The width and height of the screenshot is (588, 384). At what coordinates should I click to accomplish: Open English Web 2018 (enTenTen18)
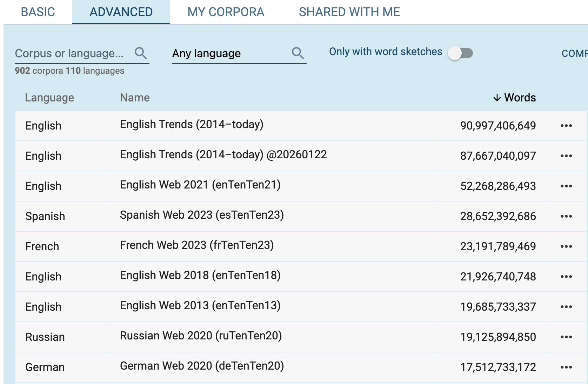pos(200,276)
